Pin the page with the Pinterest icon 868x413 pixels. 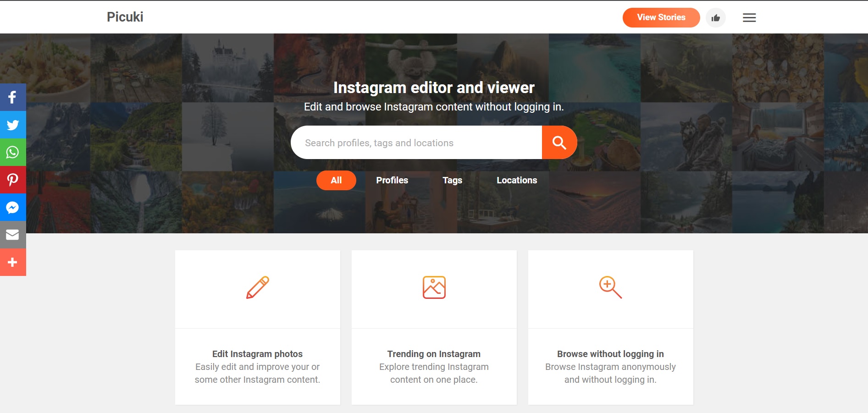pos(13,180)
